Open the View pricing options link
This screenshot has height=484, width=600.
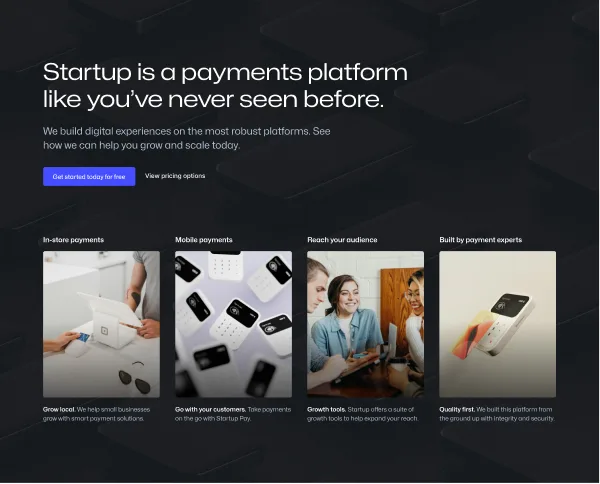pos(175,176)
